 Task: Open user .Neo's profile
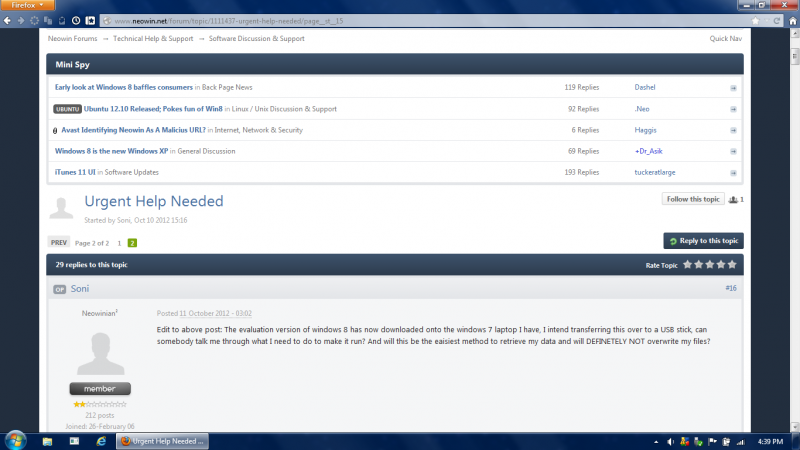[642, 109]
